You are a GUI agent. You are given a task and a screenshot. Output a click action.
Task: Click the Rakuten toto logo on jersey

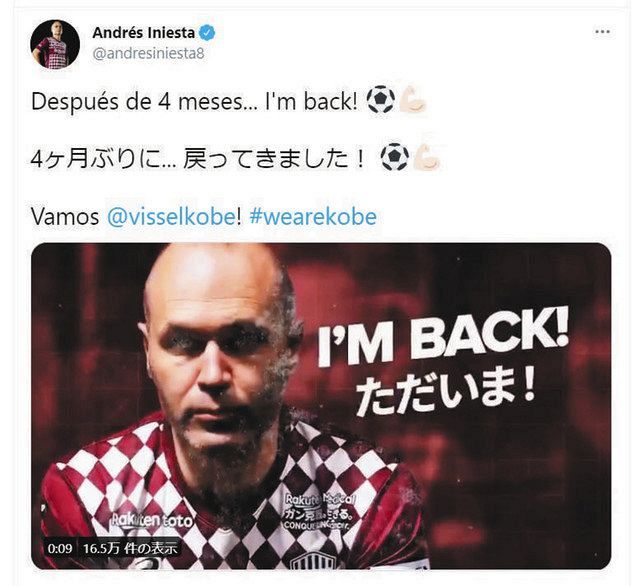(x=152, y=520)
